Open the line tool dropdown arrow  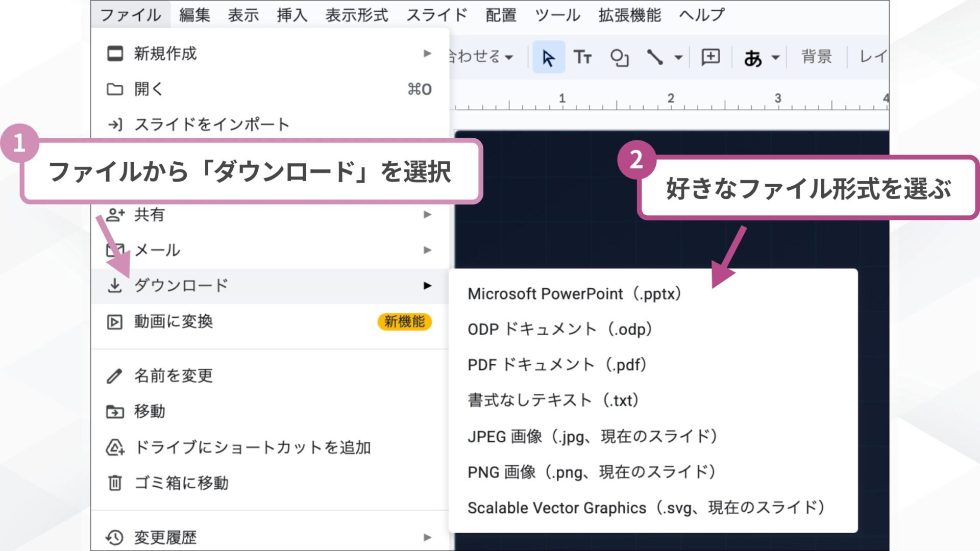coord(677,57)
